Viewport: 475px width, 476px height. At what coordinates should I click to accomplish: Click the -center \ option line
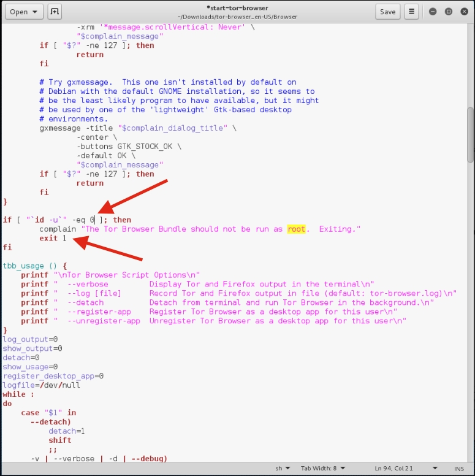click(x=97, y=137)
